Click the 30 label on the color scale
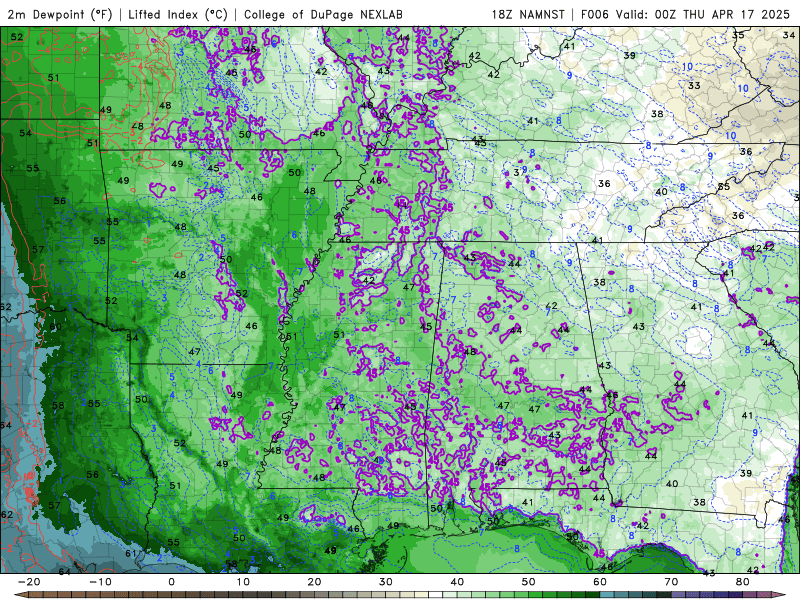Screen dimensions: 800x600 (386, 582)
